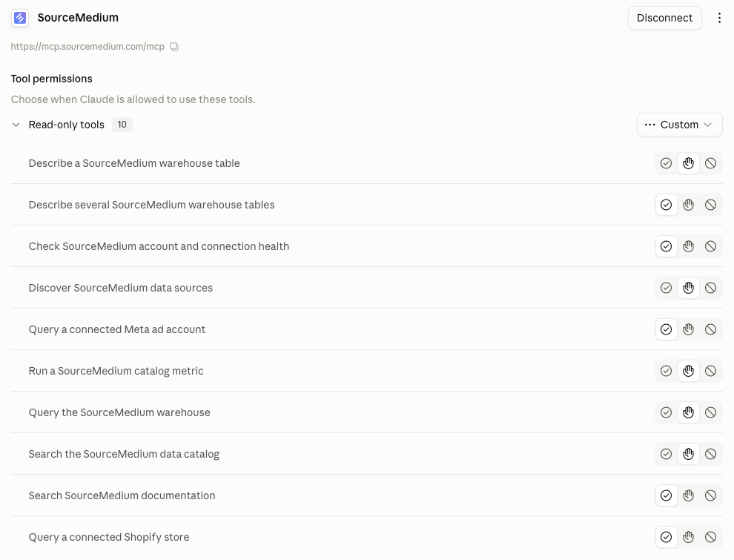Set needs-approval for Describe a SourceMedium warehouse table
This screenshot has height=560, width=734.
[x=688, y=163]
